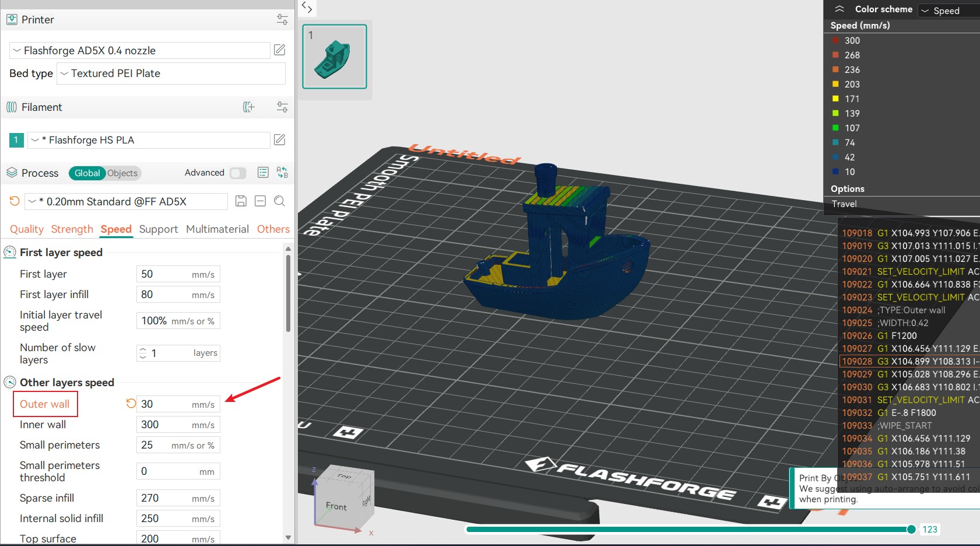Reset Outer wall speed to default value
The height and width of the screenshot is (546, 980).
coord(131,404)
